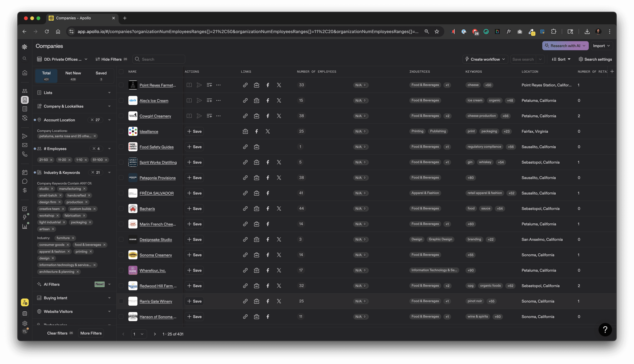Remove the 21-50 employees filter chip
Screen dimensions: 634x364
(x=51, y=160)
